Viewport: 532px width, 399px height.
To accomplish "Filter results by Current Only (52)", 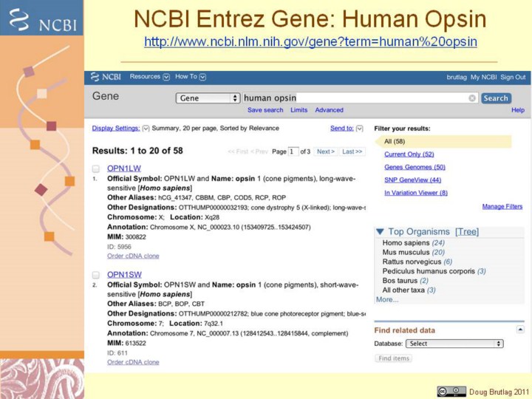I will click(x=409, y=154).
